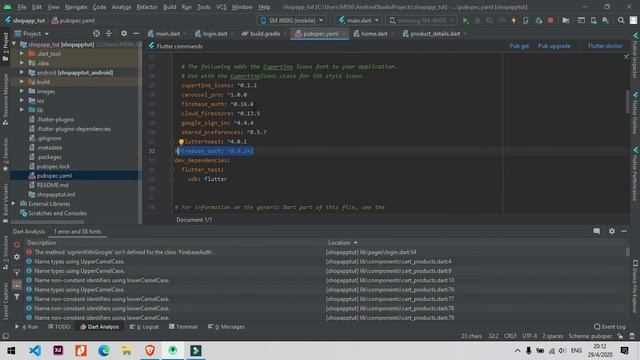The height and width of the screenshot is (360, 640).
Task: Open the SM J600G device selector dropdown
Action: pyautogui.click(x=292, y=20)
